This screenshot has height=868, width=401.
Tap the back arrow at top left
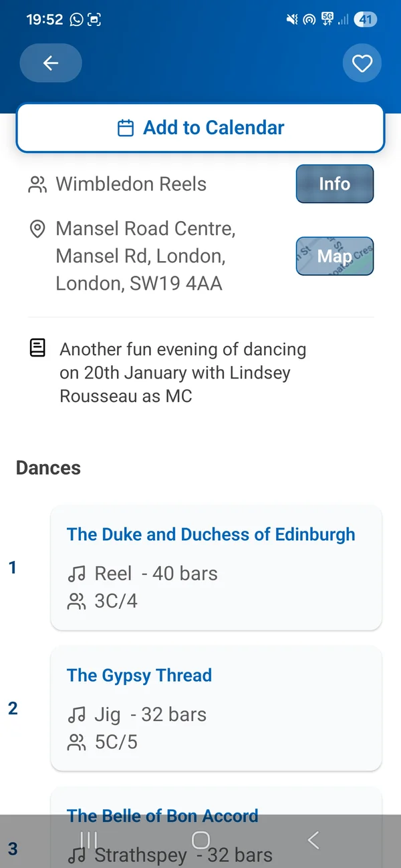50,63
